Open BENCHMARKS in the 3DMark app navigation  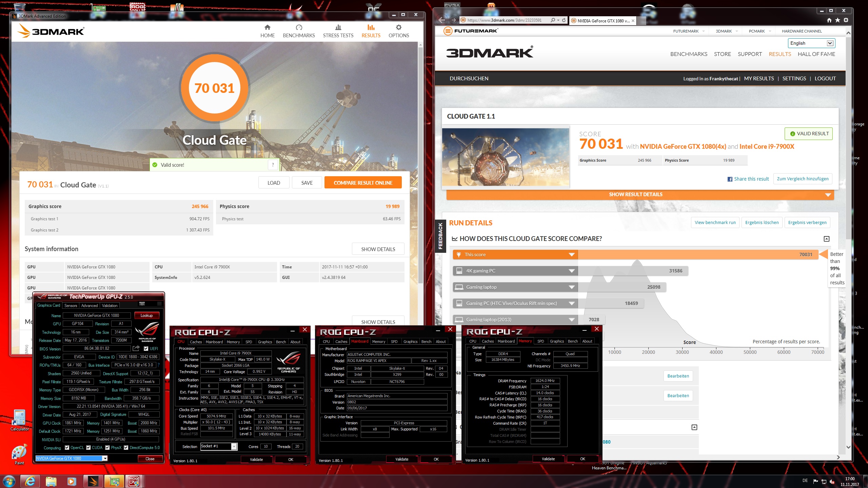coord(299,31)
